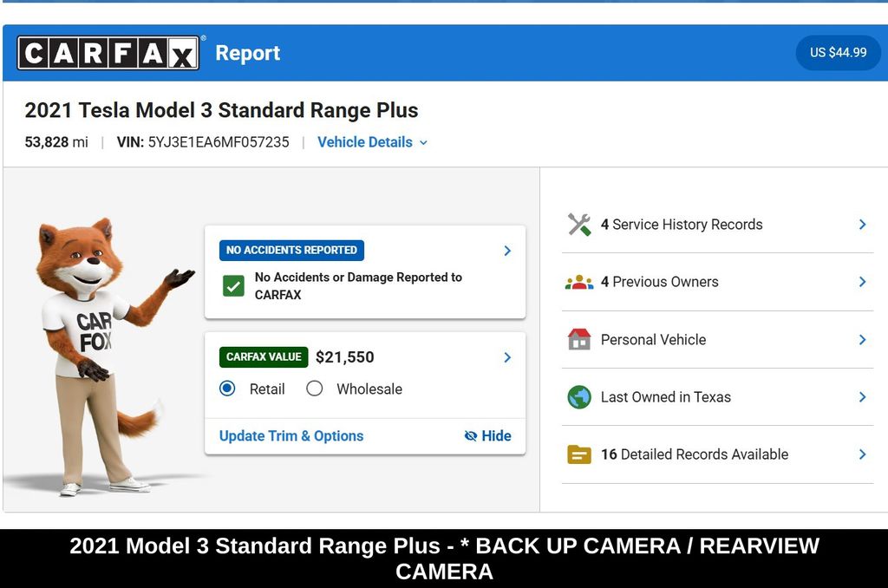This screenshot has width=888, height=588.
Task: Click the 53,828 mi mileage text
Action: pos(56,142)
